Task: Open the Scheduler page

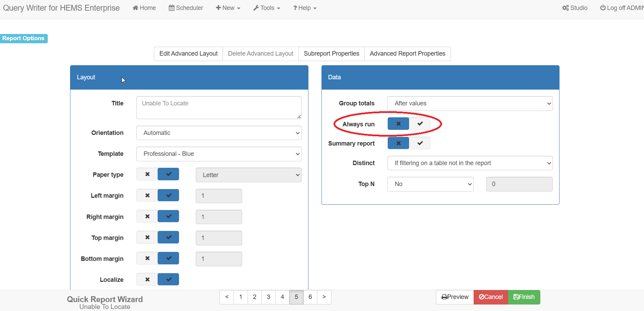Action: click(186, 8)
